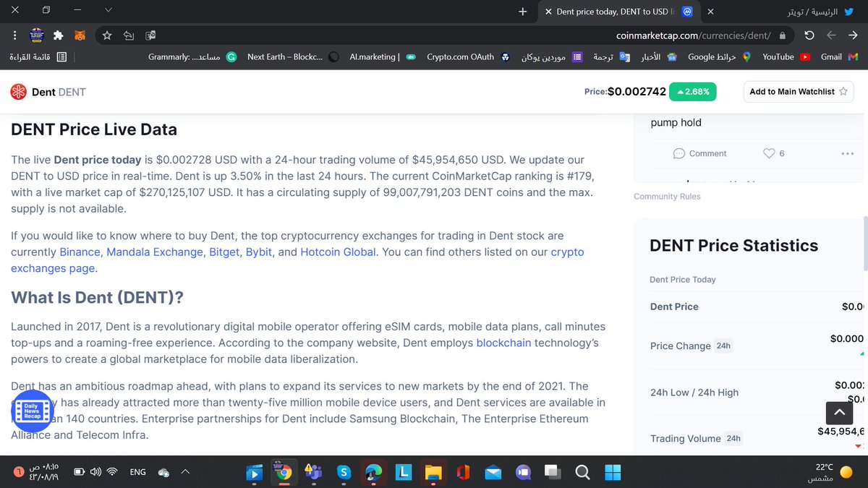Switch to the Dent price today tab
Viewport: 868px width, 488px height.
pyautogui.click(x=620, y=12)
